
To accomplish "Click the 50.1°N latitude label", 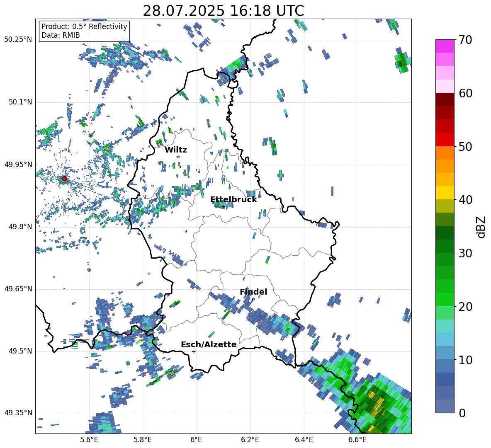I will pyautogui.click(x=20, y=102).
